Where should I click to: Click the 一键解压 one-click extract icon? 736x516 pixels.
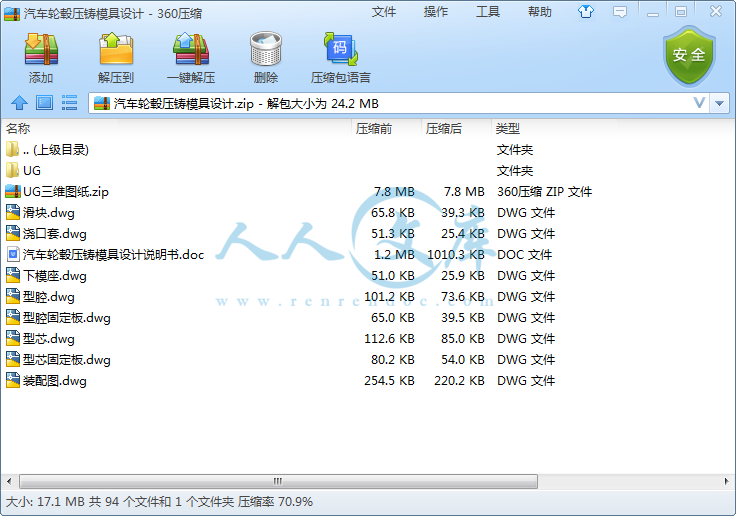click(191, 48)
